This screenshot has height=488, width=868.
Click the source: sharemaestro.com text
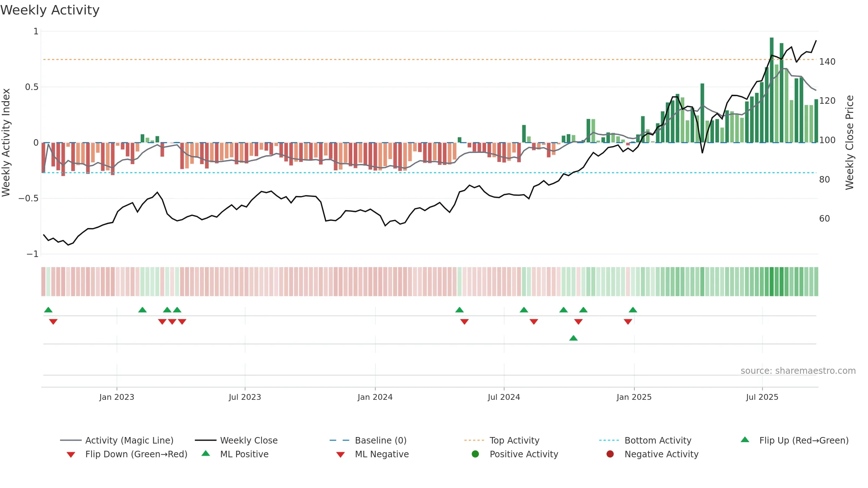coord(798,371)
